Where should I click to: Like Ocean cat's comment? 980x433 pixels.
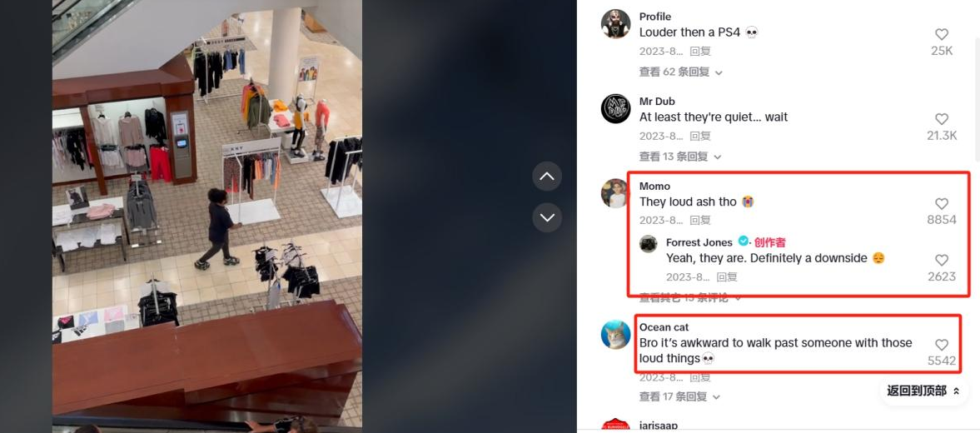[x=941, y=345]
